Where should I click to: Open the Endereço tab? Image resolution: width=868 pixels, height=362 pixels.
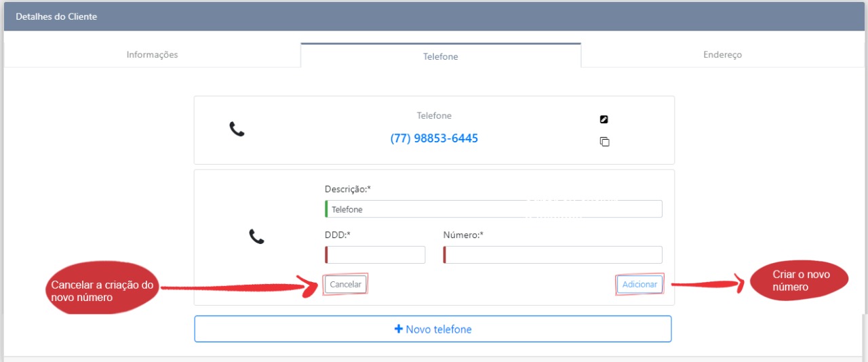(722, 55)
